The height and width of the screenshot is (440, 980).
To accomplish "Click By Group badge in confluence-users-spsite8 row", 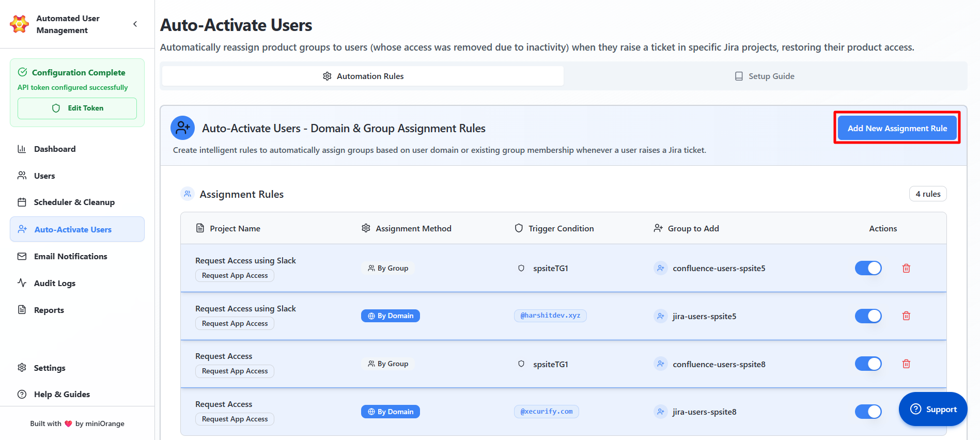I will click(388, 364).
